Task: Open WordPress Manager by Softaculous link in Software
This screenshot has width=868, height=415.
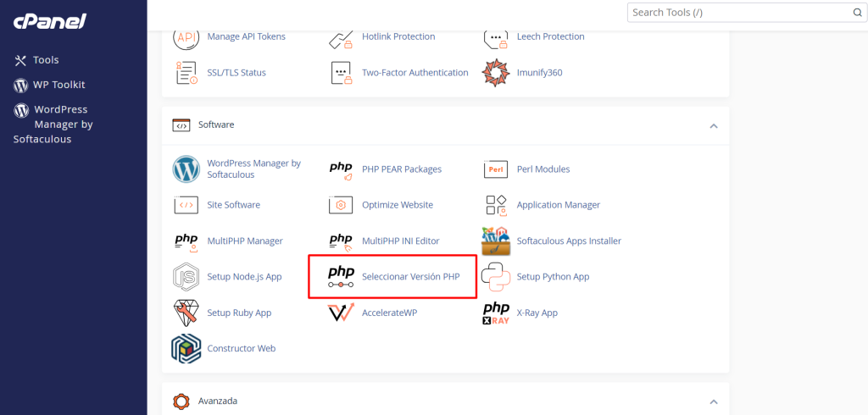Action: 254,169
